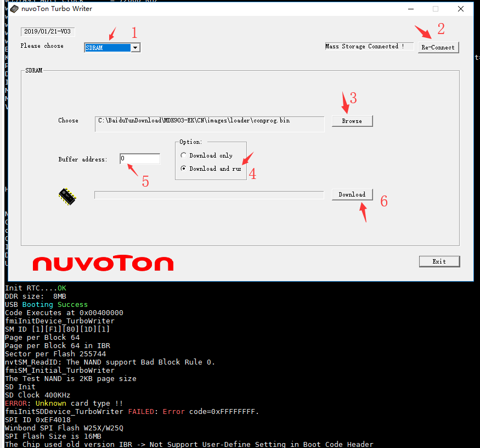The width and height of the screenshot is (480, 448).
Task: Close the nuvoTon Turbo Writer window
Action: pyautogui.click(x=461, y=9)
